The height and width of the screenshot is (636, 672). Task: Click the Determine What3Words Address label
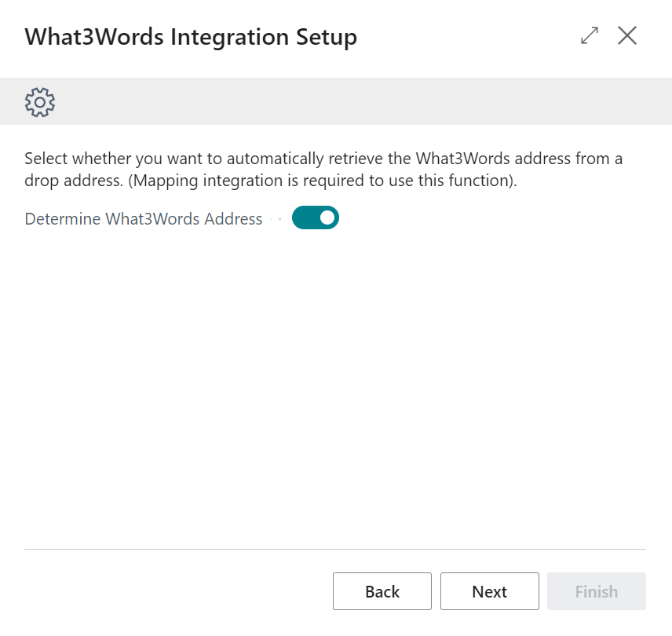[144, 218]
